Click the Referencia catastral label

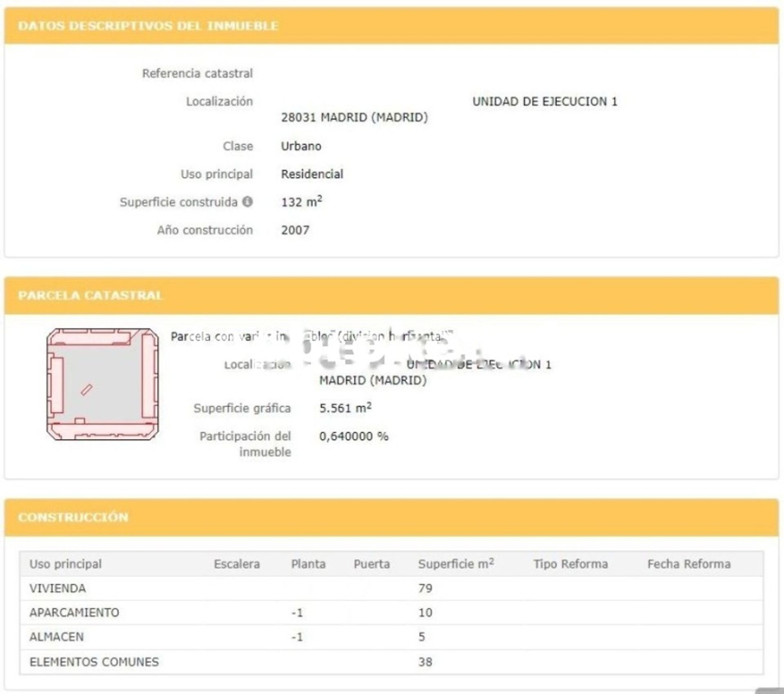(198, 74)
